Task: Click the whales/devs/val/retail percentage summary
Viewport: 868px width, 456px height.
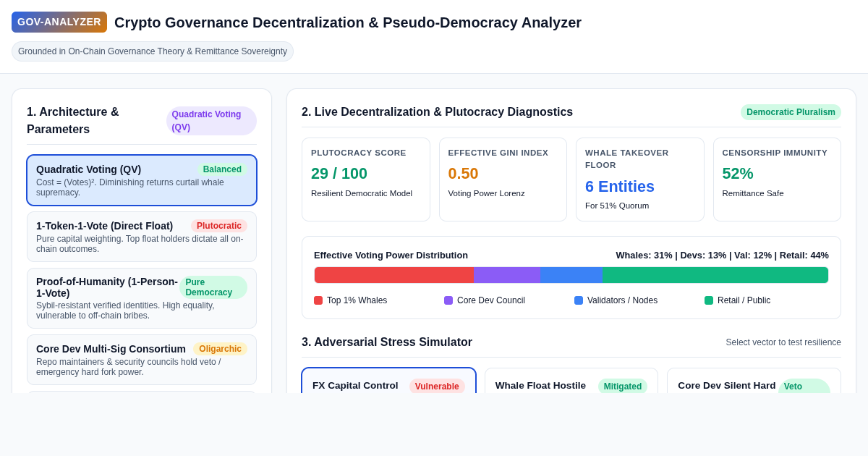Action: (x=722, y=256)
